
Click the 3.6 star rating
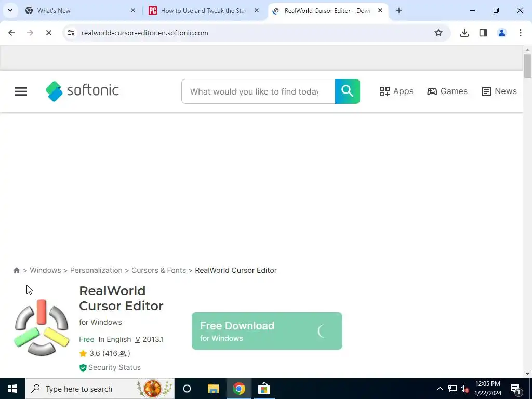(x=104, y=353)
